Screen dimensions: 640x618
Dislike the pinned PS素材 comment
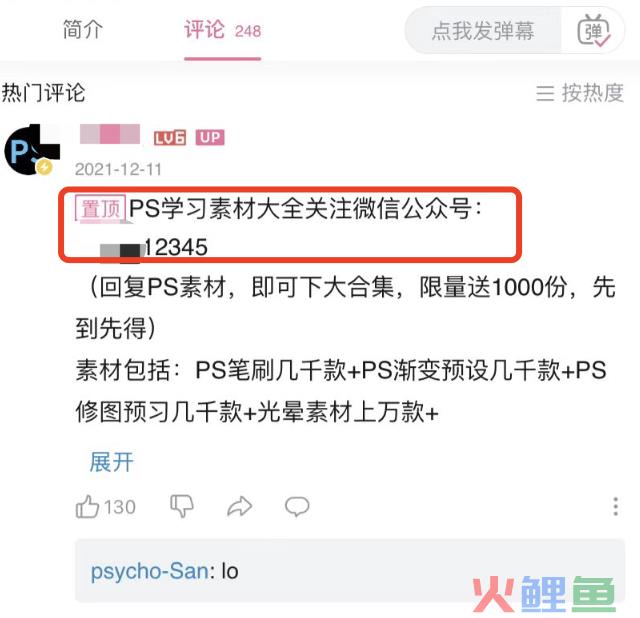(182, 506)
